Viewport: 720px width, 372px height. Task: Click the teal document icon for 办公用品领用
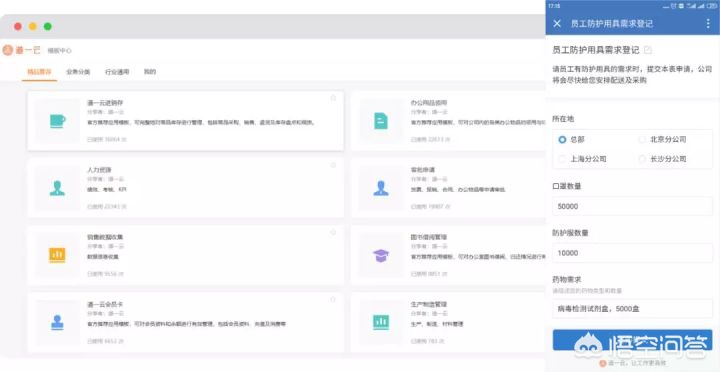(x=381, y=121)
